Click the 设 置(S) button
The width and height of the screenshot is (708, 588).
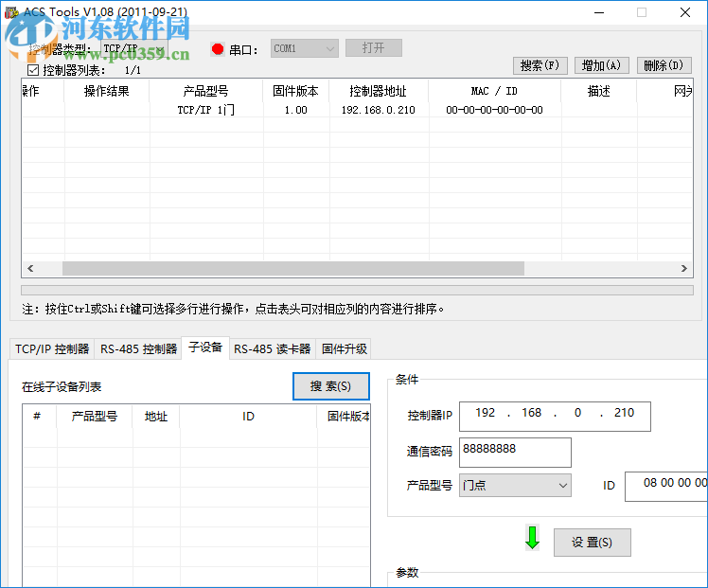[x=592, y=542]
